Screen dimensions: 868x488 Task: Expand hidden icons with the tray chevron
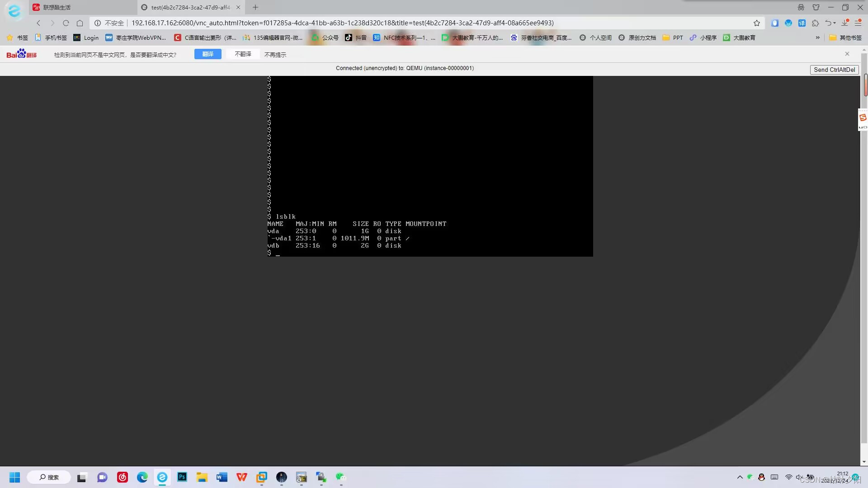[740, 477]
